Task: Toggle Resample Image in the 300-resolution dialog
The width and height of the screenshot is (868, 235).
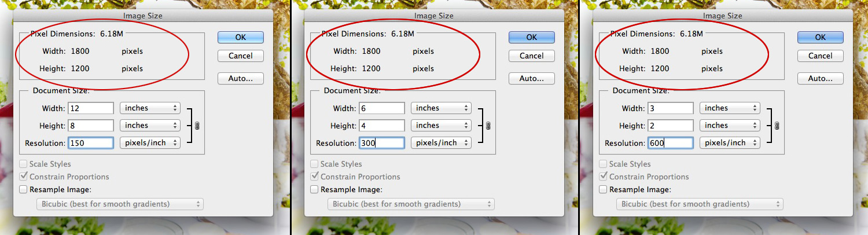Action: pos(314,189)
